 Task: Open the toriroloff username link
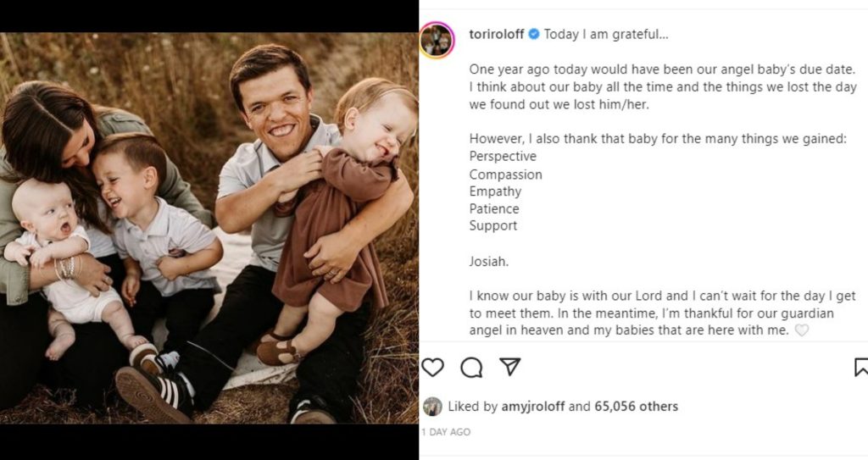point(497,35)
